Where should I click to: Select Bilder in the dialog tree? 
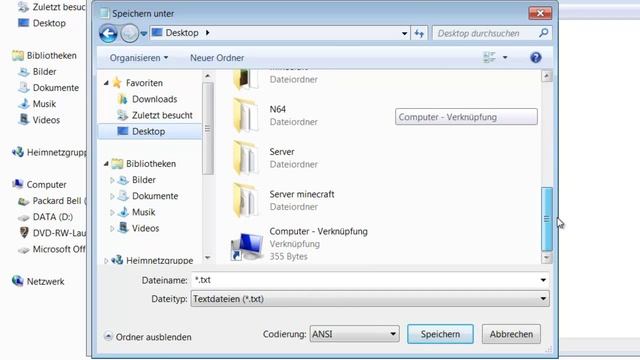[143, 180]
